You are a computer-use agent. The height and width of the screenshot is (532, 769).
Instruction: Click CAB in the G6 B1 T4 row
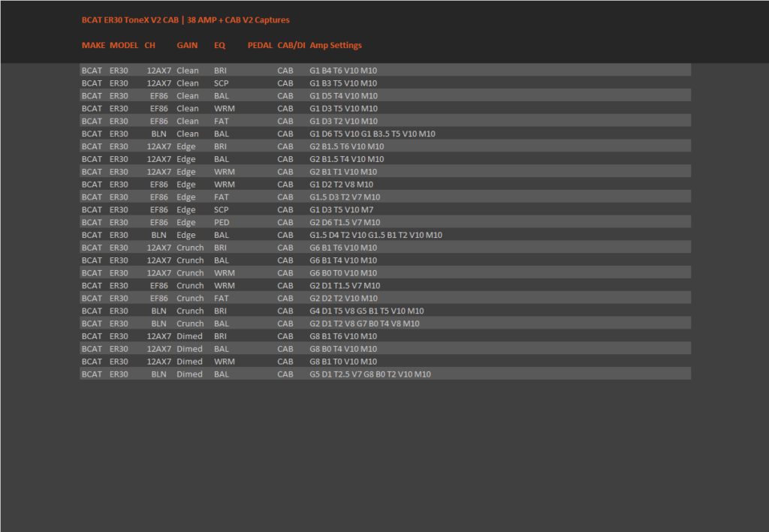point(285,260)
